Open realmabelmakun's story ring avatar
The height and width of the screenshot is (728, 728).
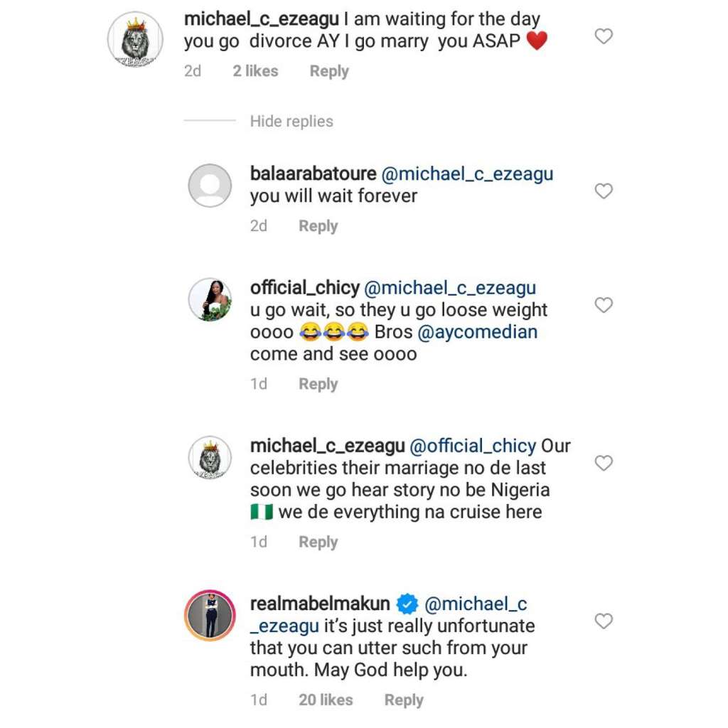coord(210,615)
